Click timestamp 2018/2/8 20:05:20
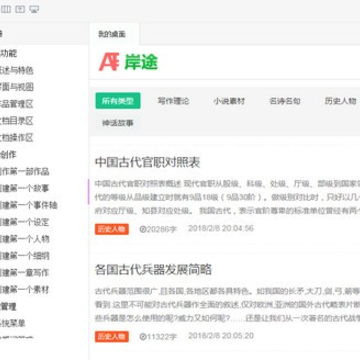360x360 pixels. 221,336
